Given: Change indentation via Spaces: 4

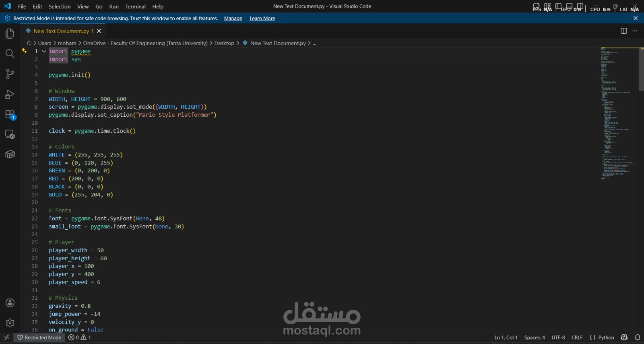Looking at the screenshot, I should (x=535, y=338).
